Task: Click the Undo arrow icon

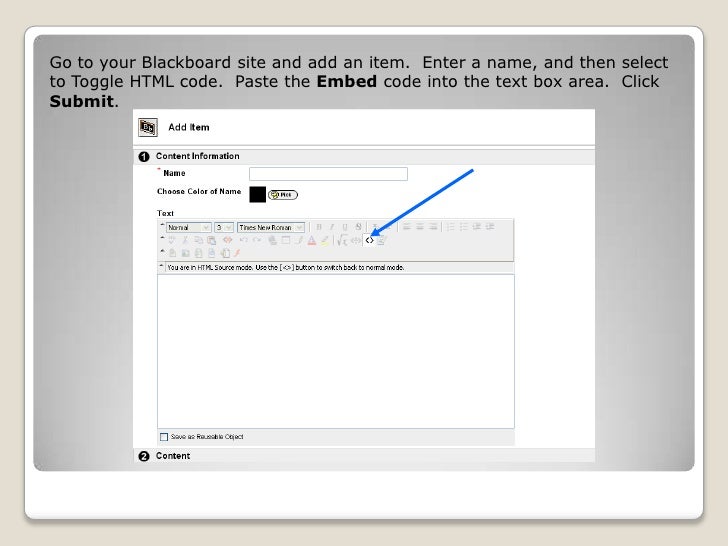Action: pyautogui.click(x=243, y=240)
